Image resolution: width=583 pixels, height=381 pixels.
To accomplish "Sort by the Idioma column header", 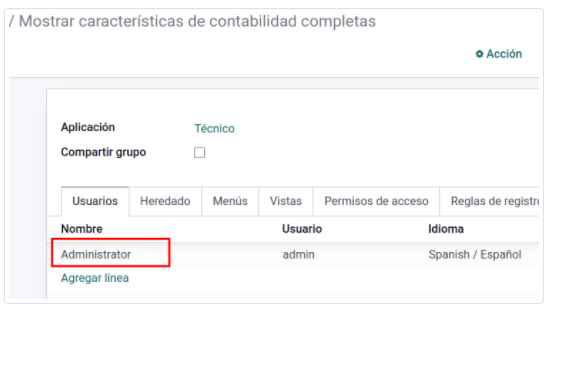I will coord(446,229).
